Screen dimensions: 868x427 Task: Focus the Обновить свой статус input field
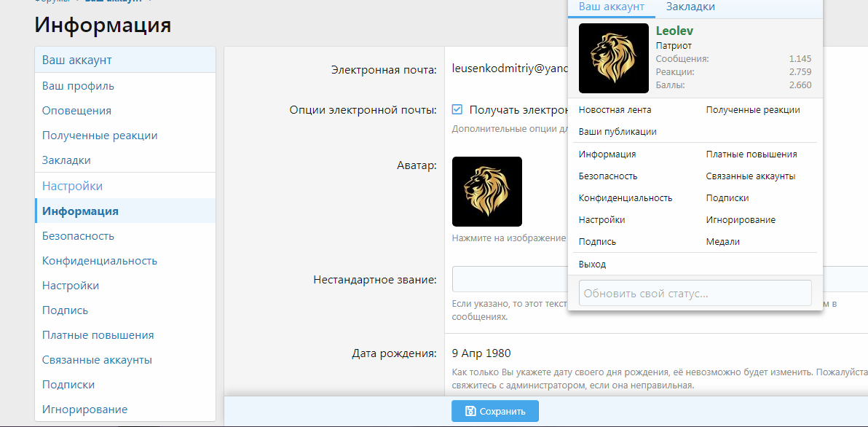coord(695,293)
